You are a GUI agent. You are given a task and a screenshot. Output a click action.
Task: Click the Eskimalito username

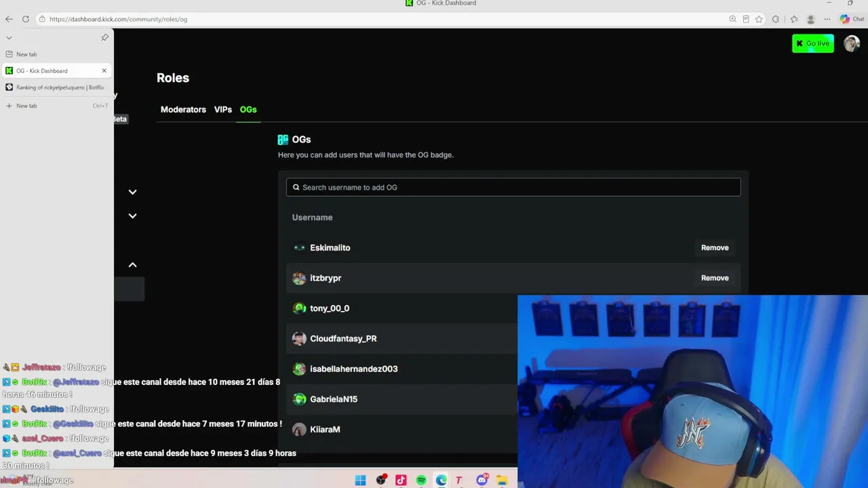(330, 247)
